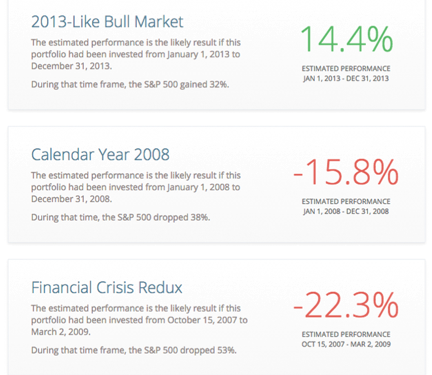Select the green 14.4% performance figure
The image size is (432, 375).
(x=346, y=39)
